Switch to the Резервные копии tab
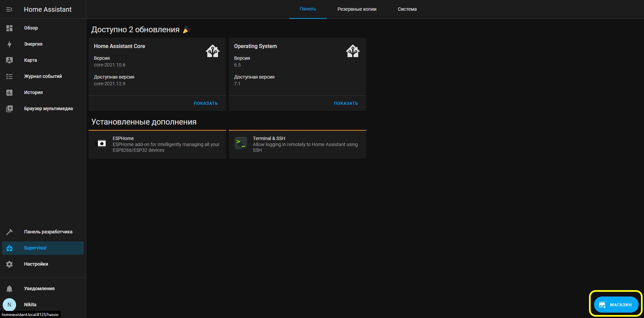644x318 pixels. pos(357,9)
